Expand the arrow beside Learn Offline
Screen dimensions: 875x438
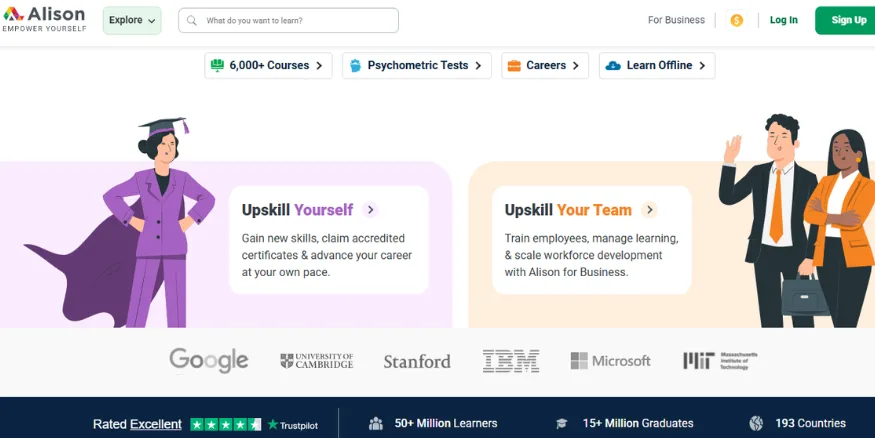tap(702, 65)
